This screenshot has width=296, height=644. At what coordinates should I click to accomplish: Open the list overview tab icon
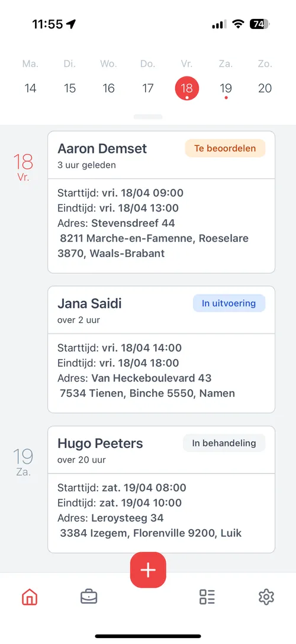click(x=207, y=597)
